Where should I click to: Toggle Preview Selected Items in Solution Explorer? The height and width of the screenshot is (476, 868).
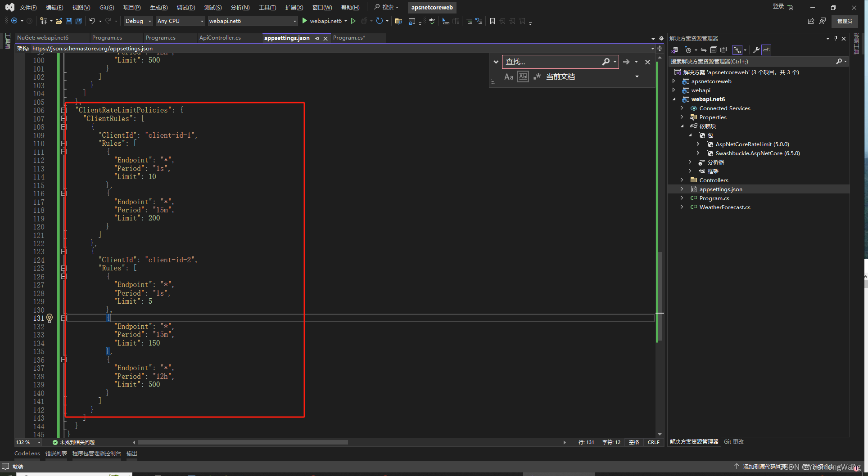coord(766,50)
